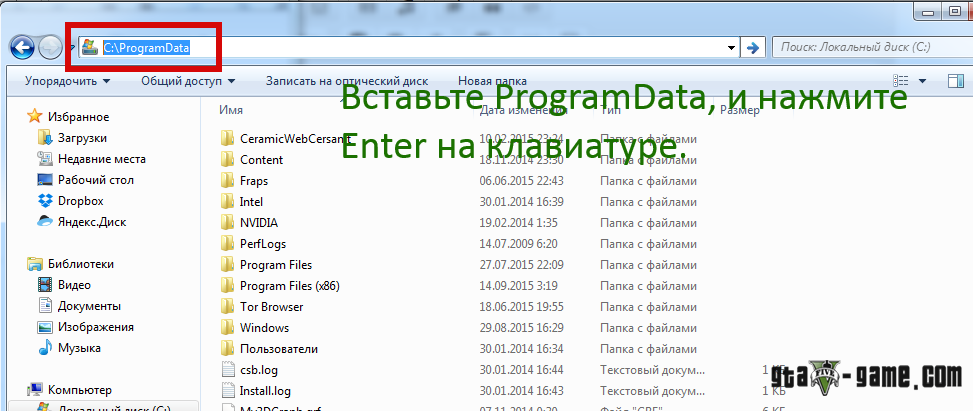973x411 pixels.
Task: Click the change view icon
Action: [x=900, y=81]
